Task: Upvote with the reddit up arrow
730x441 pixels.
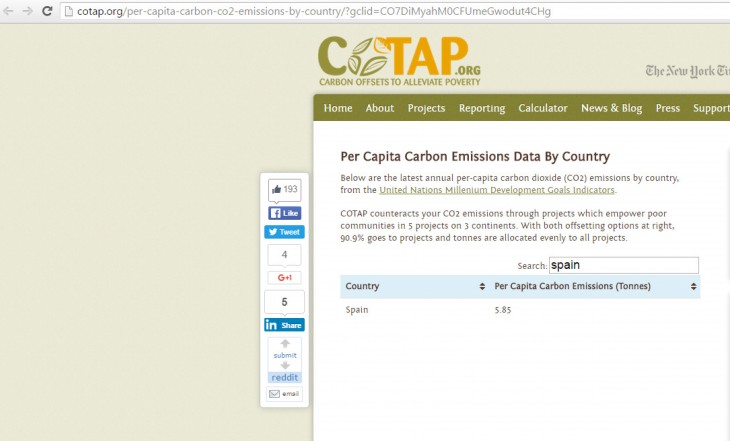Action: [x=285, y=343]
